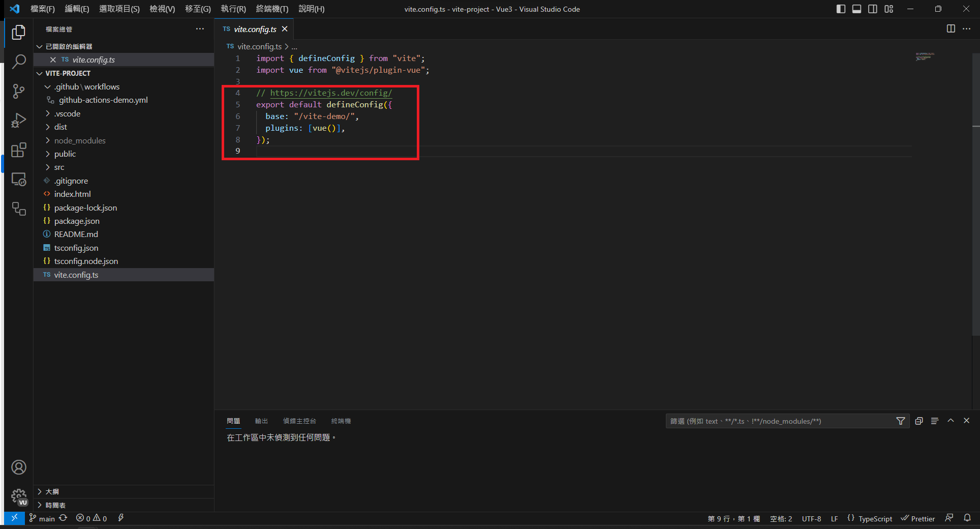Open the vitejs.dev/config link in code
980x529 pixels.
click(331, 93)
